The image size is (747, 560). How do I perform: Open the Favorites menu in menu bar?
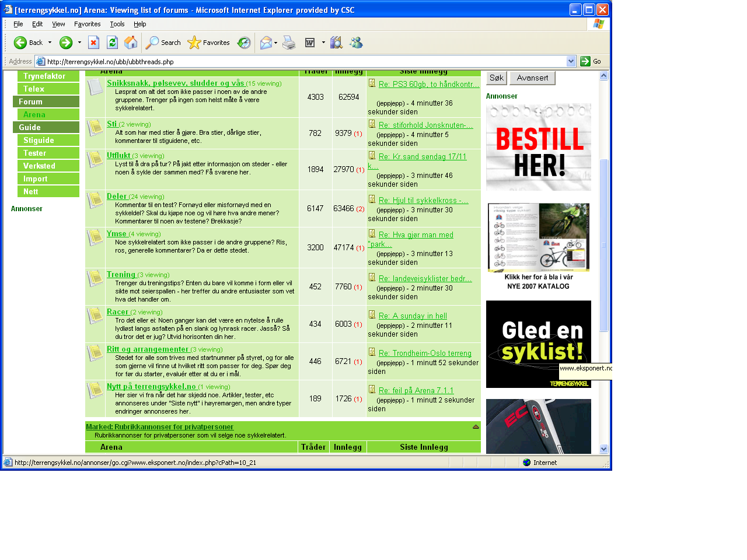(x=87, y=24)
